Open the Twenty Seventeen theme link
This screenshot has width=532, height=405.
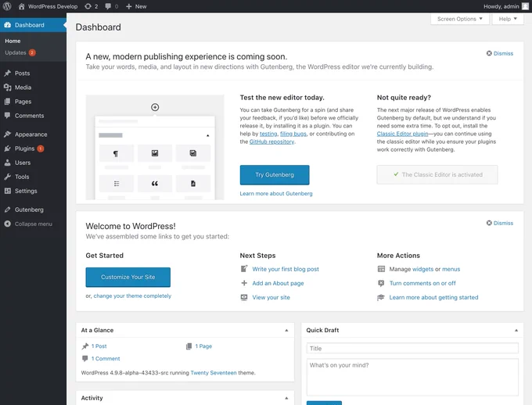click(214, 373)
